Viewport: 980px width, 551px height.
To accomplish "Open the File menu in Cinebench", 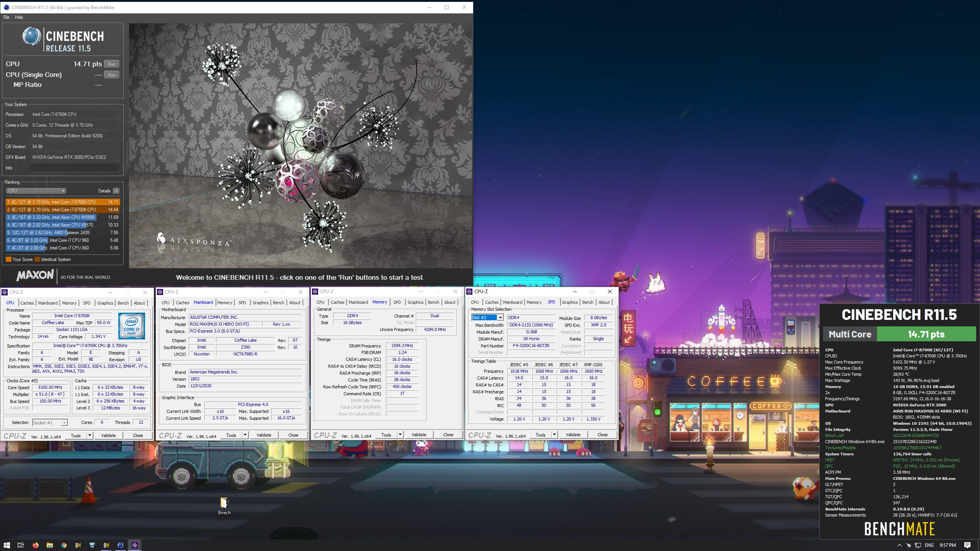I will [7, 17].
